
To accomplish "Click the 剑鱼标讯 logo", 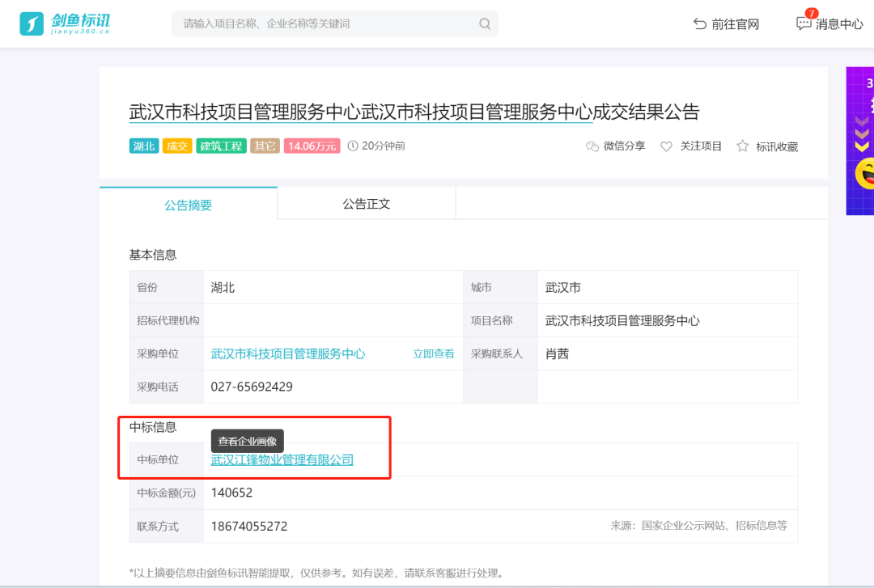I will pos(65,23).
